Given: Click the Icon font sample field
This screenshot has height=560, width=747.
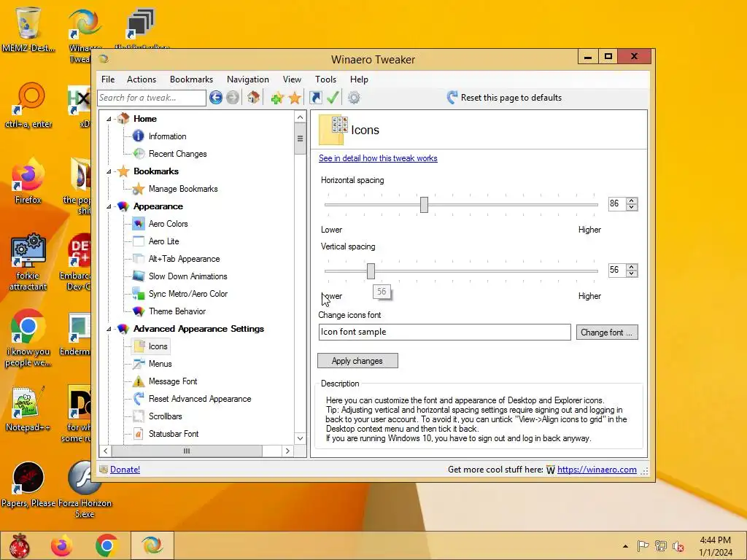Looking at the screenshot, I should tap(444, 332).
